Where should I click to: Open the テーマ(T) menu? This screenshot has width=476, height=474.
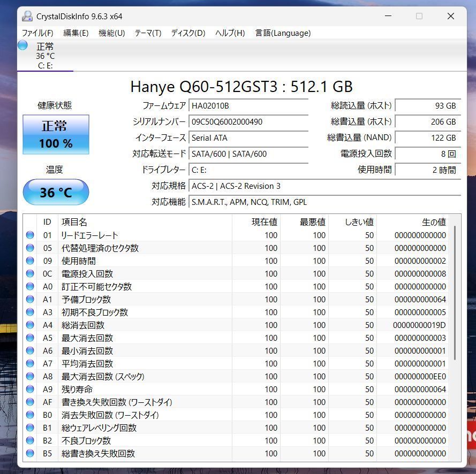pos(148,33)
